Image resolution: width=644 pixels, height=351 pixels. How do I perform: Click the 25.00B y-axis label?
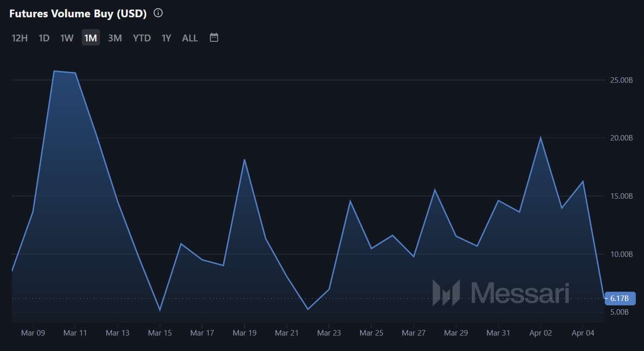pyautogui.click(x=621, y=80)
